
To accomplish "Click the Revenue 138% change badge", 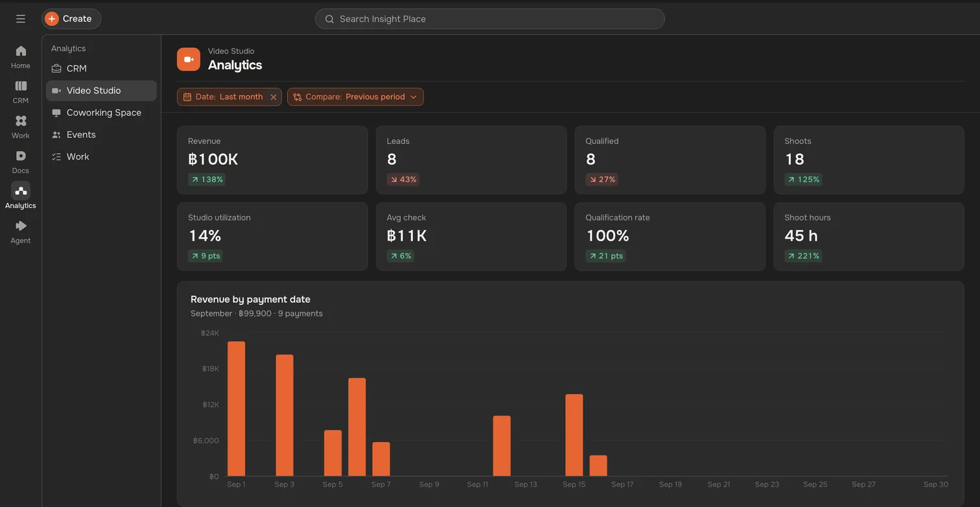I will pos(207,180).
